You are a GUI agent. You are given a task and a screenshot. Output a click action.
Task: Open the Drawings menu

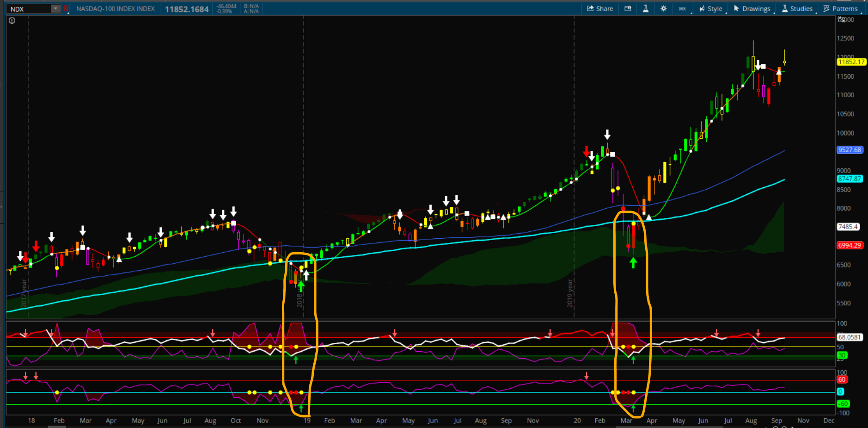(x=752, y=8)
